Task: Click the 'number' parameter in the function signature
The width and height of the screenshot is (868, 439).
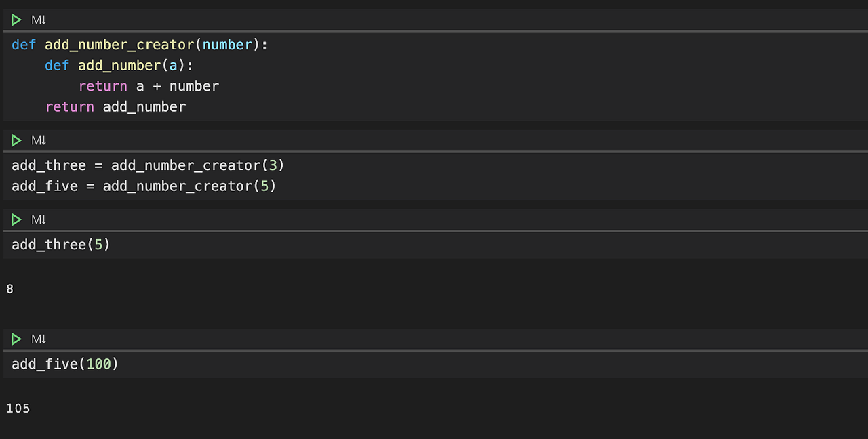Action: [x=227, y=45]
